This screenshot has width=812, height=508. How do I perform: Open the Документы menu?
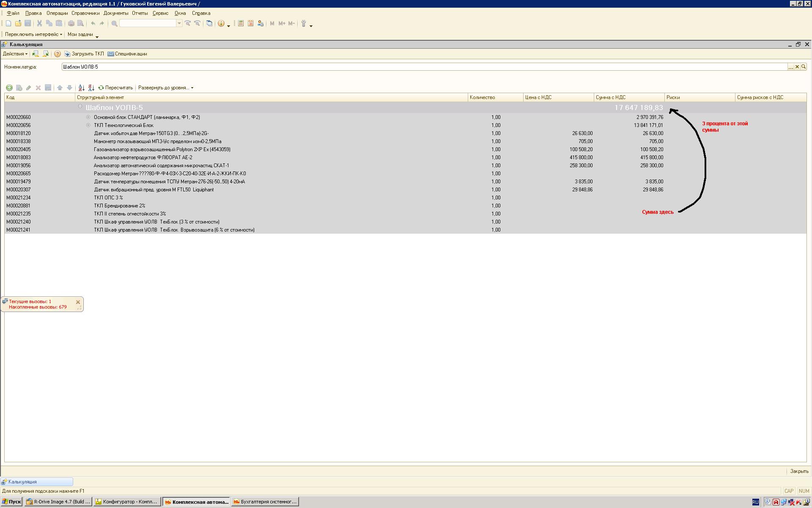(x=115, y=13)
